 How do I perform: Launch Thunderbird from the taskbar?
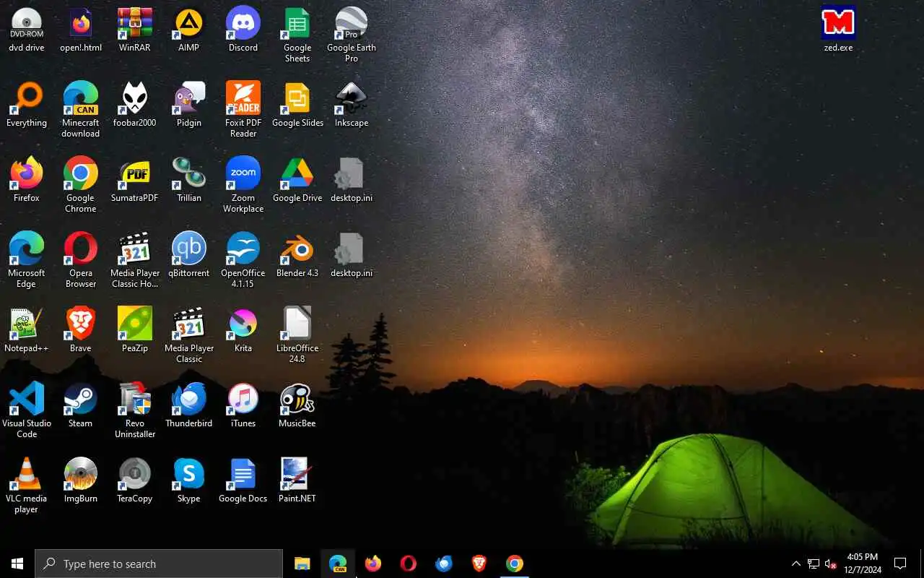[444, 564]
